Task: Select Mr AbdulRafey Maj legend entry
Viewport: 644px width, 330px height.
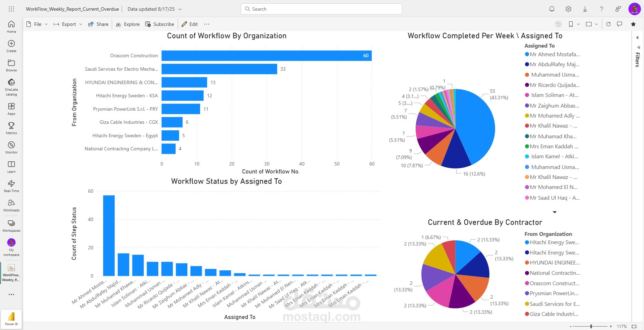Action: click(x=552, y=64)
